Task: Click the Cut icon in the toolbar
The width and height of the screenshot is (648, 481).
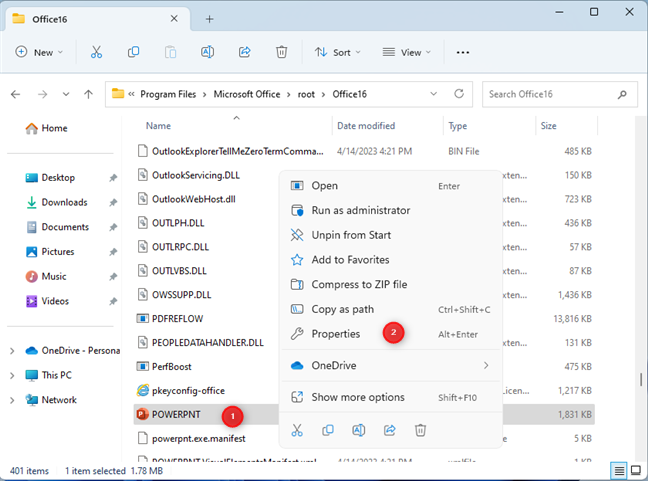Action: (96, 52)
